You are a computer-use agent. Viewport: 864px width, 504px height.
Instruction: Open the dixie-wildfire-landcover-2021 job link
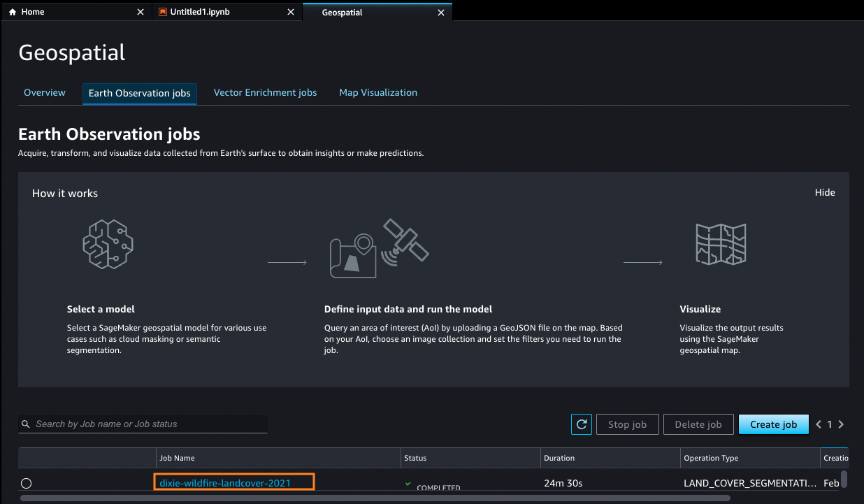(225, 483)
